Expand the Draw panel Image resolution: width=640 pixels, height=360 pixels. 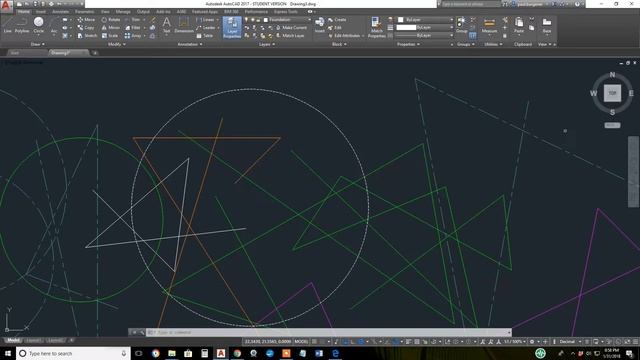click(x=38, y=44)
